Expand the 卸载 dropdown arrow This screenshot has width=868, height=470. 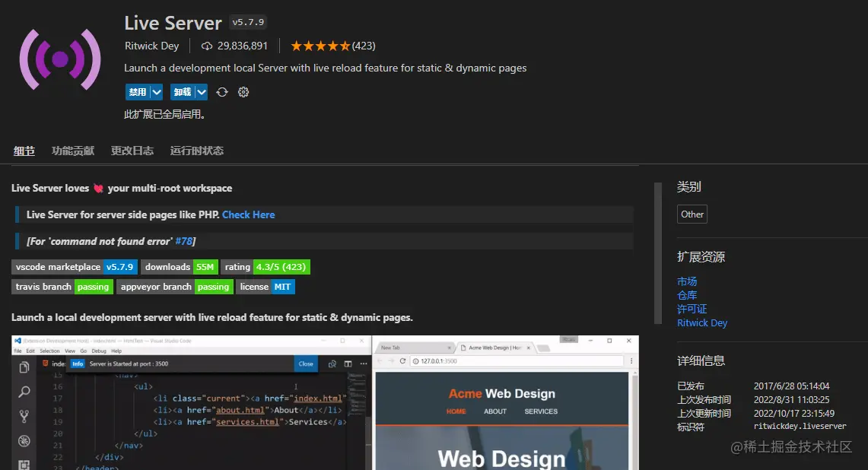202,92
